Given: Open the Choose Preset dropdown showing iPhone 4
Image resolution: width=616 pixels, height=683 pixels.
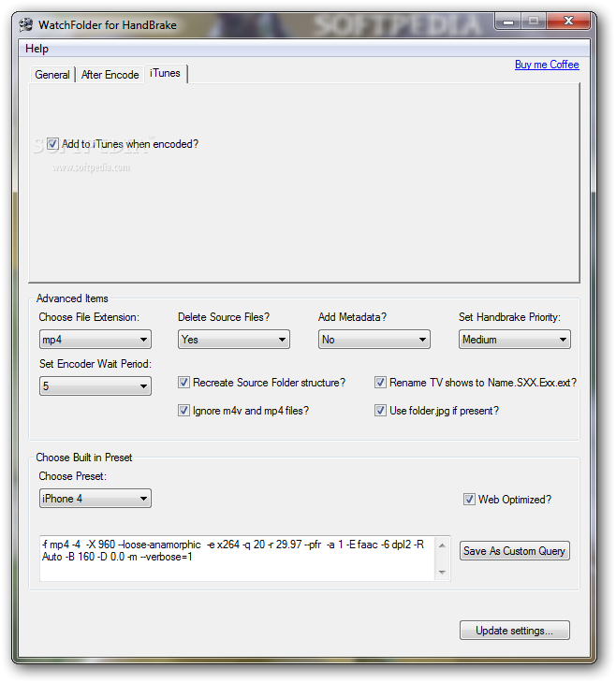Looking at the screenshot, I should pyautogui.click(x=95, y=499).
